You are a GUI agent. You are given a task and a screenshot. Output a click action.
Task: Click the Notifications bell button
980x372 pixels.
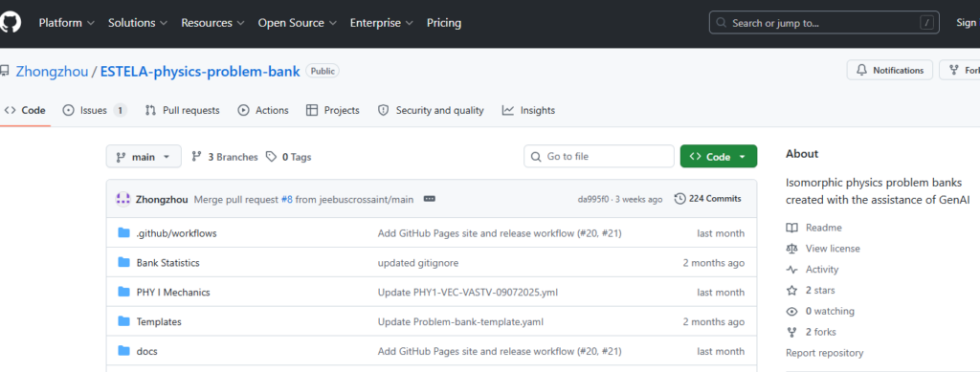889,70
